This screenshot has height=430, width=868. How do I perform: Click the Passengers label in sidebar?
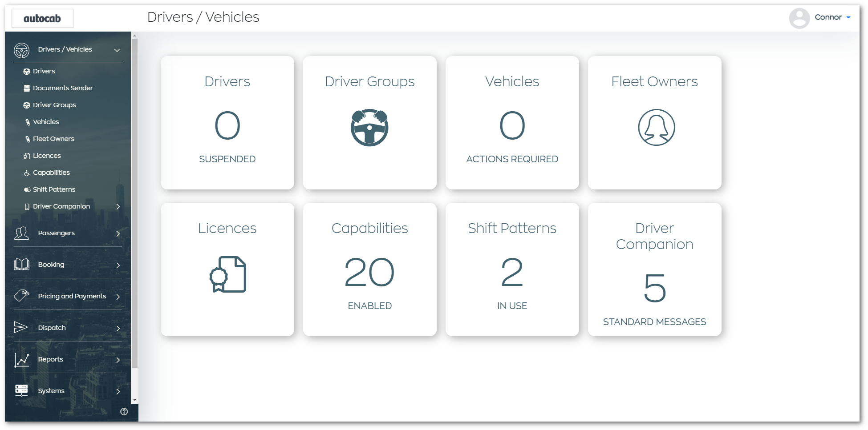click(x=57, y=233)
